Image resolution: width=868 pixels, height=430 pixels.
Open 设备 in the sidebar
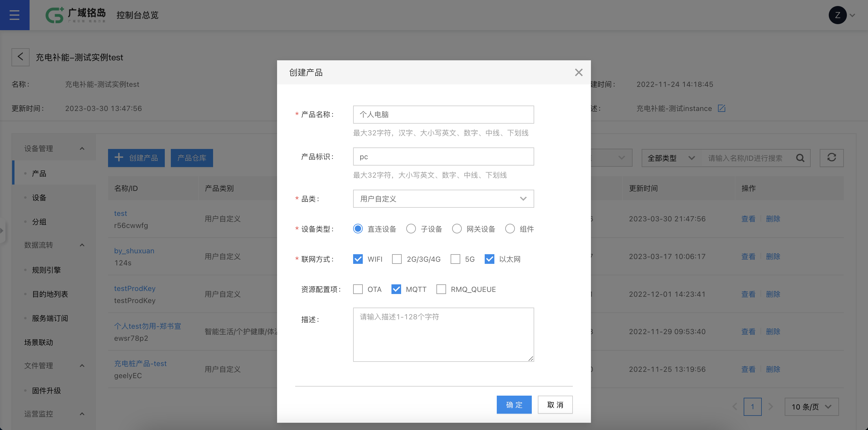39,198
